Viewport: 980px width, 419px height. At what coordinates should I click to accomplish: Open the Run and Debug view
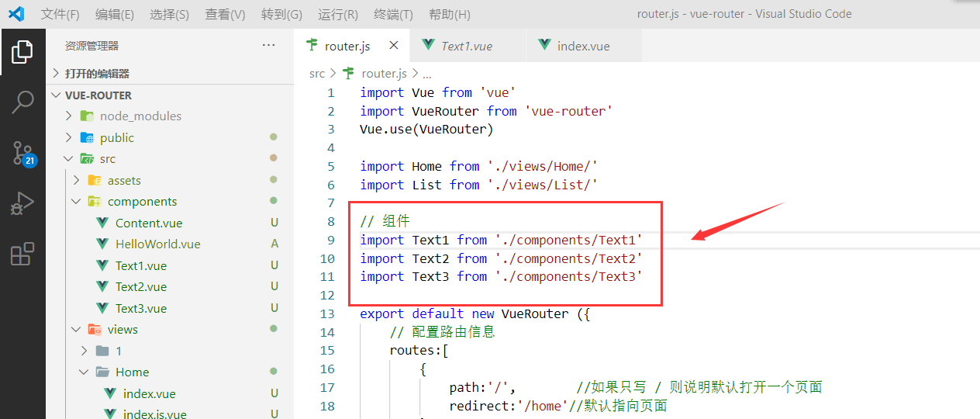click(x=22, y=203)
